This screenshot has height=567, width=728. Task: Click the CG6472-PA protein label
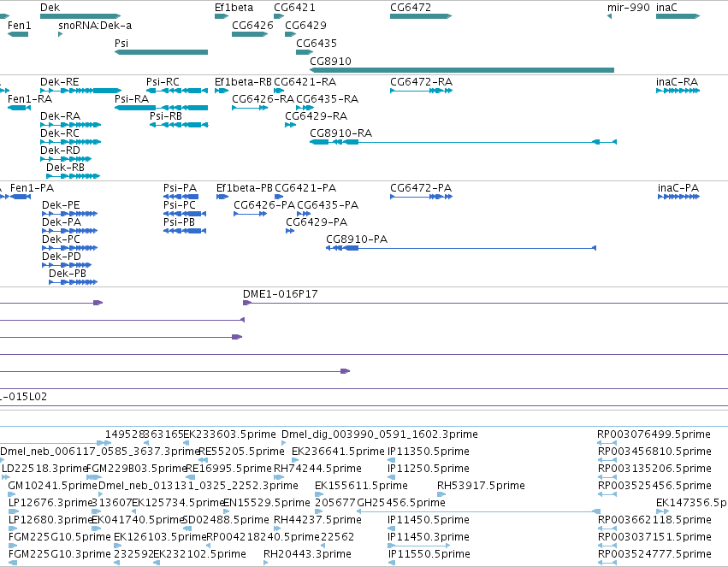421,188
